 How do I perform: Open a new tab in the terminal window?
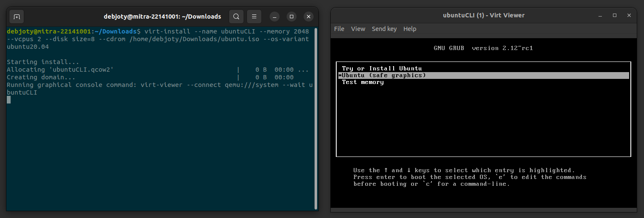pyautogui.click(x=17, y=17)
